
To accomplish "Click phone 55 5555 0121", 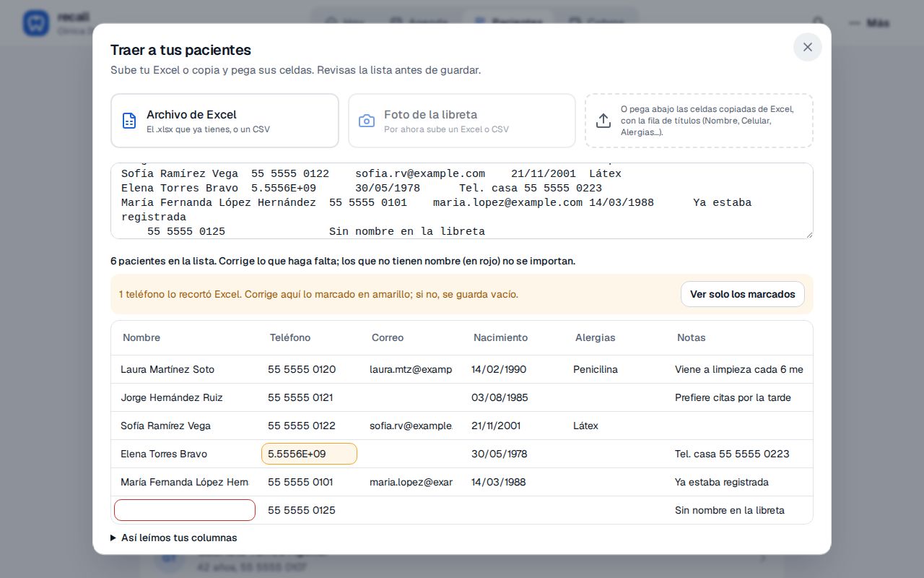I will [309, 397].
